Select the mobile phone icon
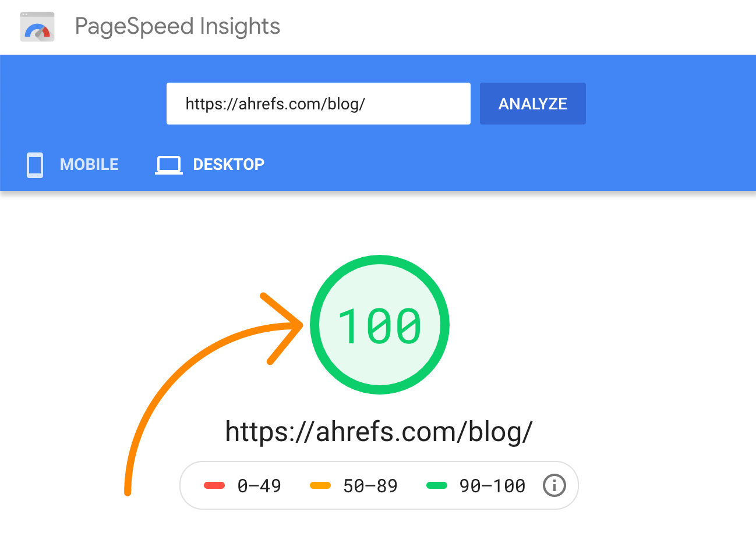The image size is (756, 547). [x=34, y=165]
